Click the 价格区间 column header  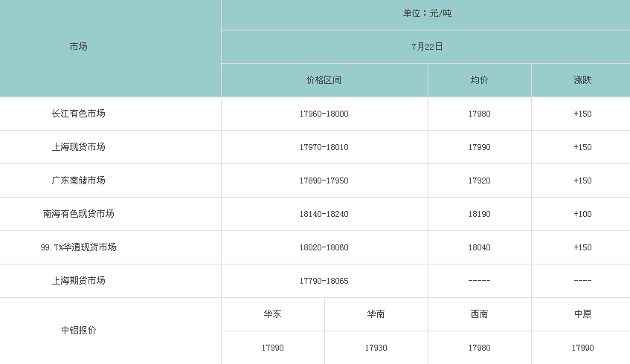pyautogui.click(x=324, y=80)
